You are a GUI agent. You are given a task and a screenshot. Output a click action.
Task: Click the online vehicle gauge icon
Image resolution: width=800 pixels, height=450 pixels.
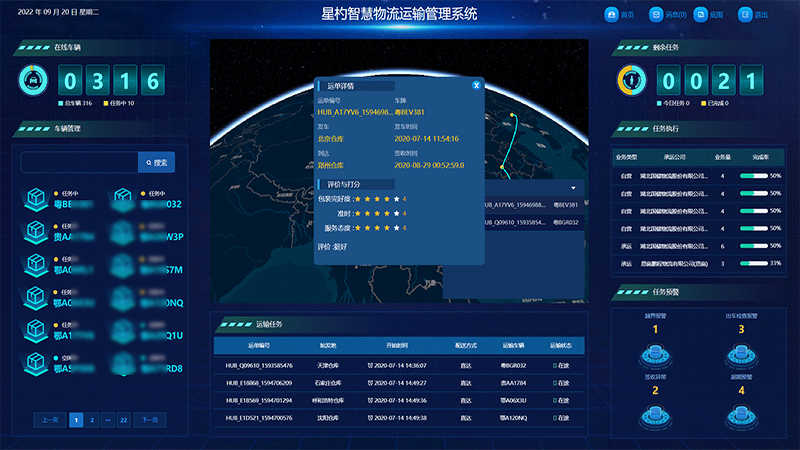pyautogui.click(x=31, y=81)
